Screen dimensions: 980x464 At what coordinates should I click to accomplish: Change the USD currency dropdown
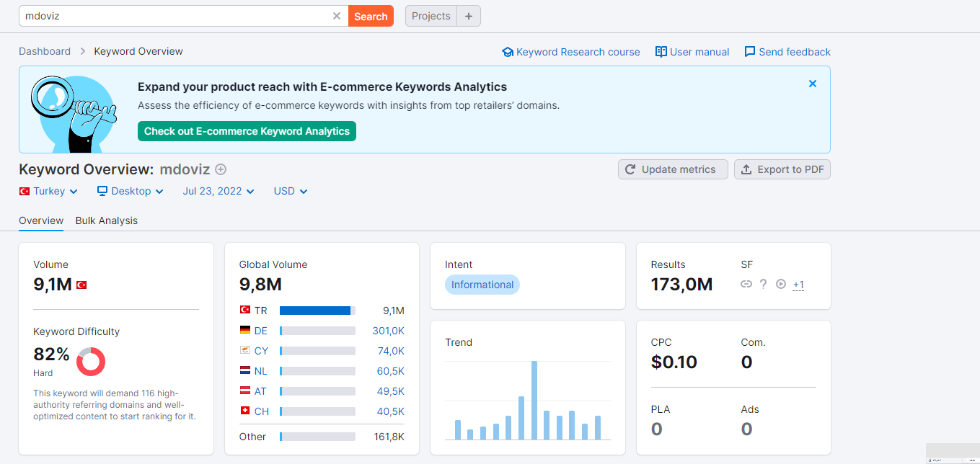point(291,191)
